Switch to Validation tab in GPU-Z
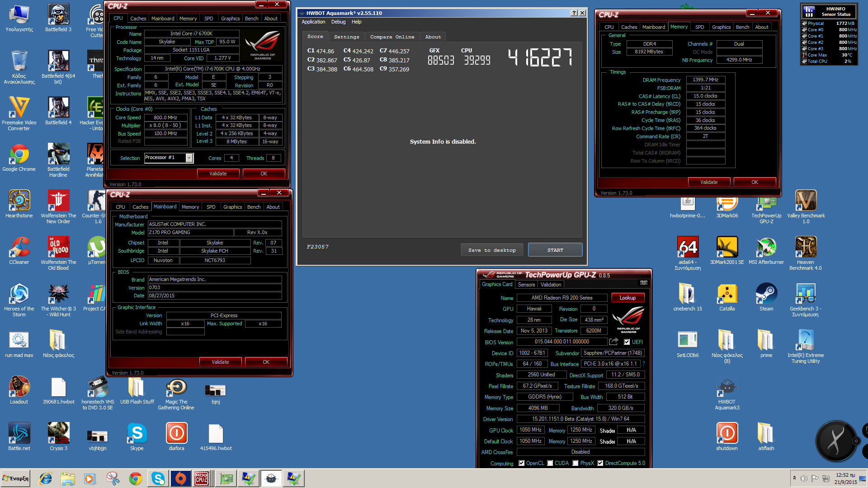 point(551,285)
